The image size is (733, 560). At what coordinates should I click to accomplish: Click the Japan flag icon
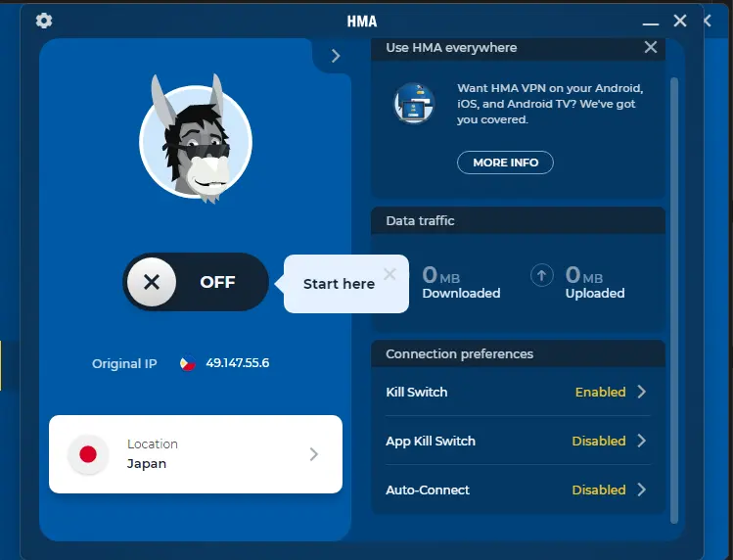pyautogui.click(x=88, y=454)
